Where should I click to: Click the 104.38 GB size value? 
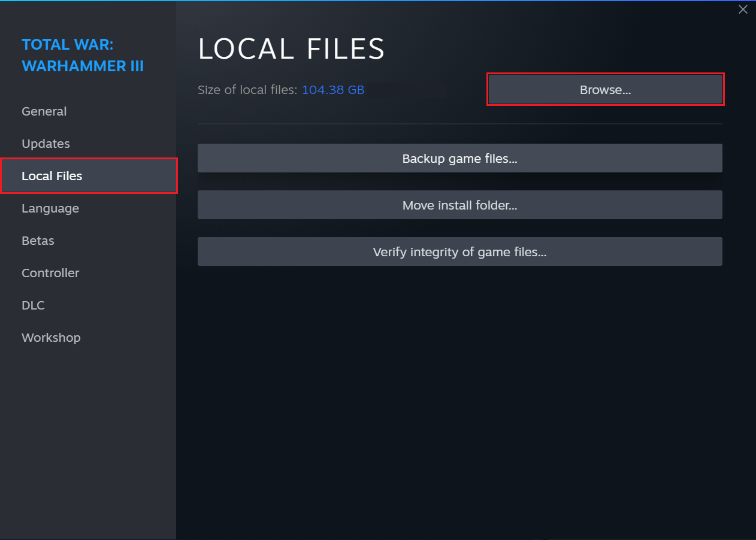coord(333,90)
